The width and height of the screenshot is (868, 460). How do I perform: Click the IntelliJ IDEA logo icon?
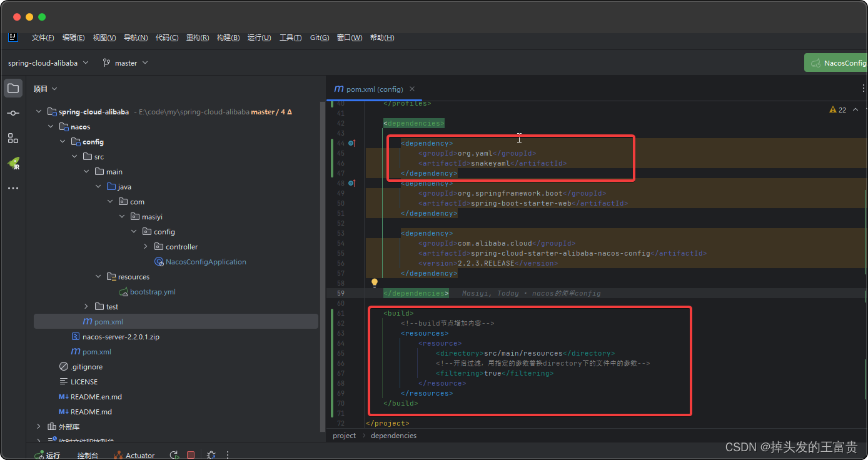pos(13,37)
